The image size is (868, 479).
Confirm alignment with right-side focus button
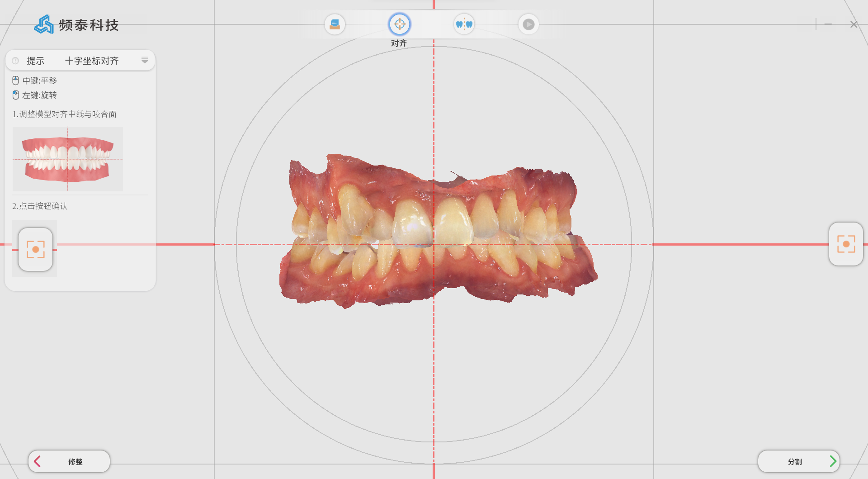tap(846, 244)
